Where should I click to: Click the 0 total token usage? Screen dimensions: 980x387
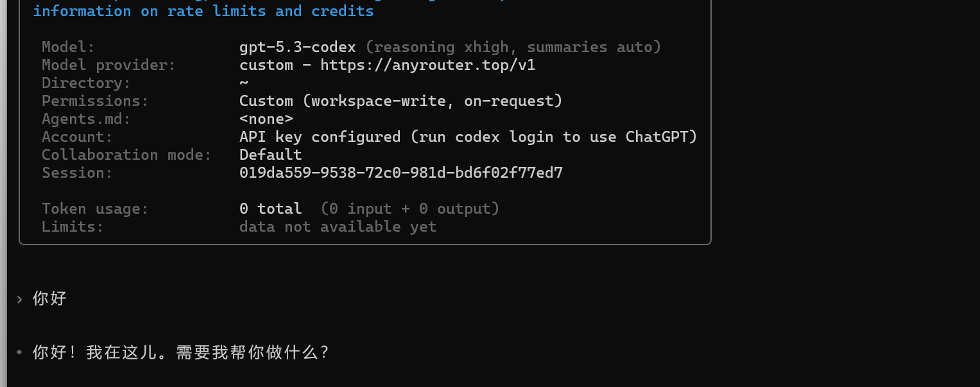coord(271,209)
